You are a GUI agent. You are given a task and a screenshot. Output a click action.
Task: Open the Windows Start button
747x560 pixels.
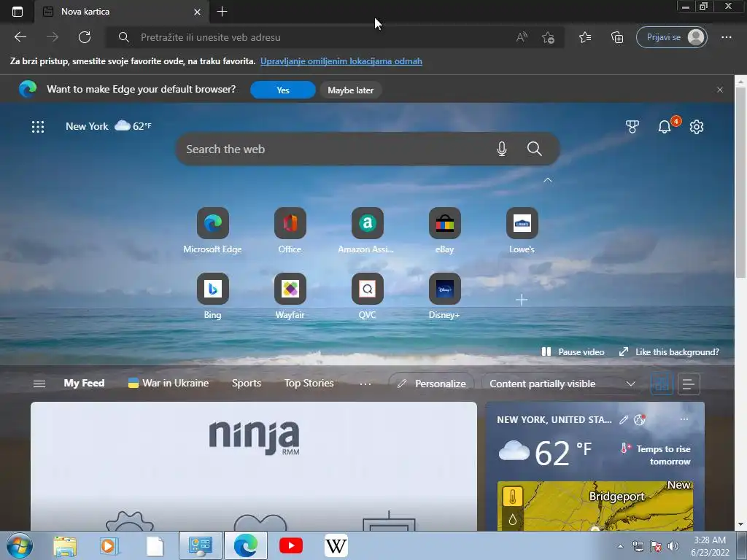tap(20, 545)
